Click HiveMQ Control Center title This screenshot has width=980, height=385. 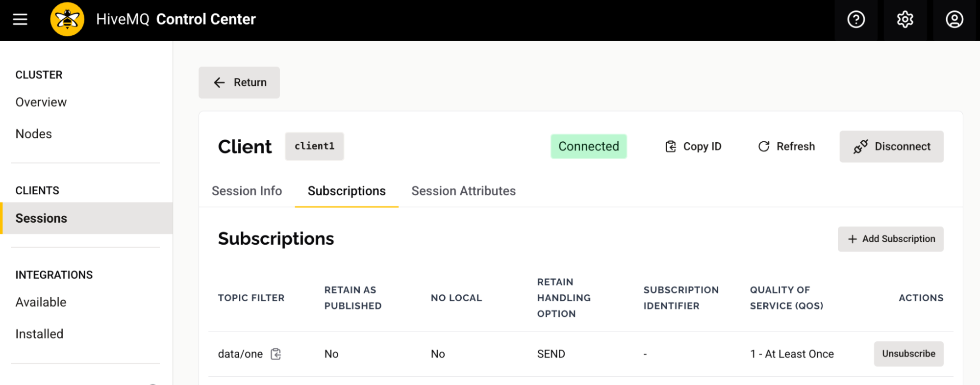click(x=176, y=19)
